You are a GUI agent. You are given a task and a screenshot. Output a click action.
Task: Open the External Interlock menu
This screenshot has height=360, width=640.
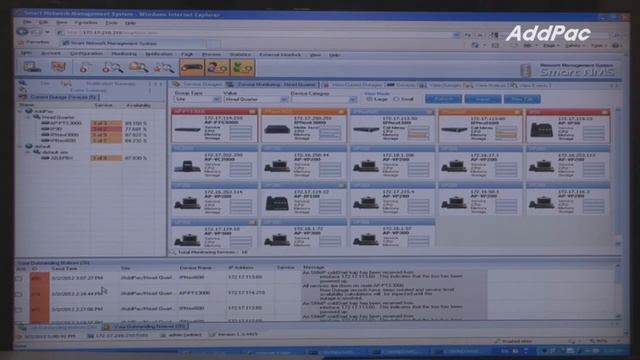pos(280,54)
